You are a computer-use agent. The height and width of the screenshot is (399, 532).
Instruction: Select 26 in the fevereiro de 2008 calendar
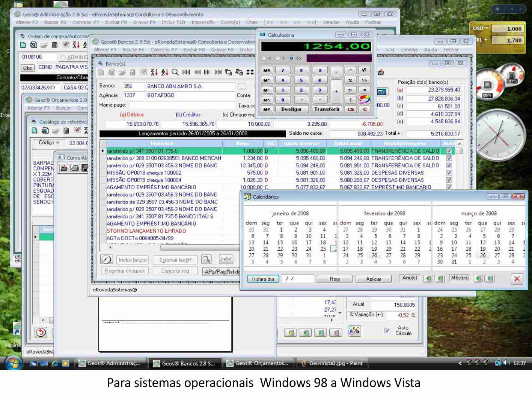pos(374,255)
